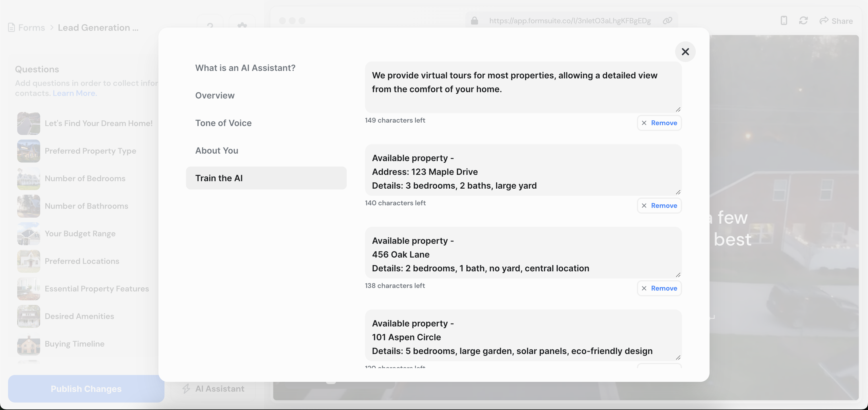Click the Share arrow icon
Screen dimensions: 868x410
pyautogui.click(x=824, y=21)
